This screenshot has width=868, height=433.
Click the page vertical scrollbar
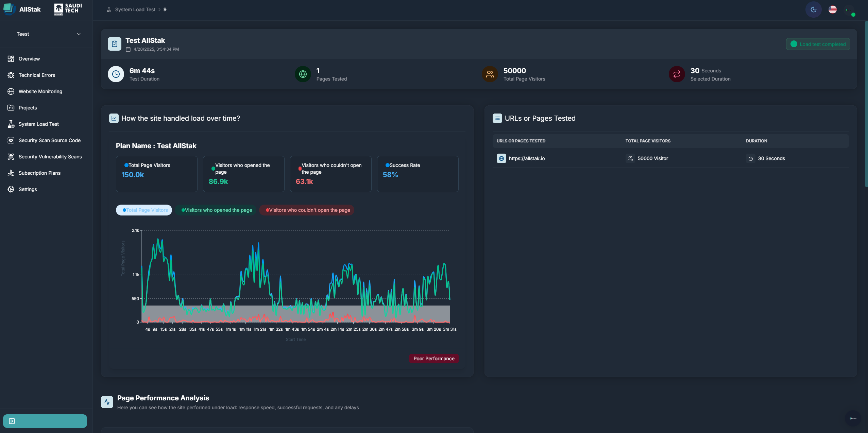pyautogui.click(x=866, y=104)
